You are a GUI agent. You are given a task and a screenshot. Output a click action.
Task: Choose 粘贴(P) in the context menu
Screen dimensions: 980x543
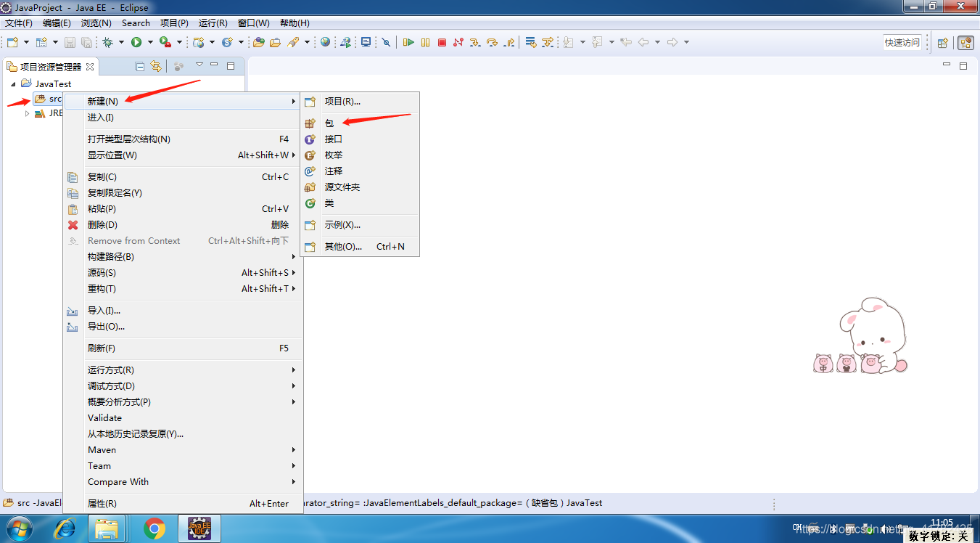(183, 209)
